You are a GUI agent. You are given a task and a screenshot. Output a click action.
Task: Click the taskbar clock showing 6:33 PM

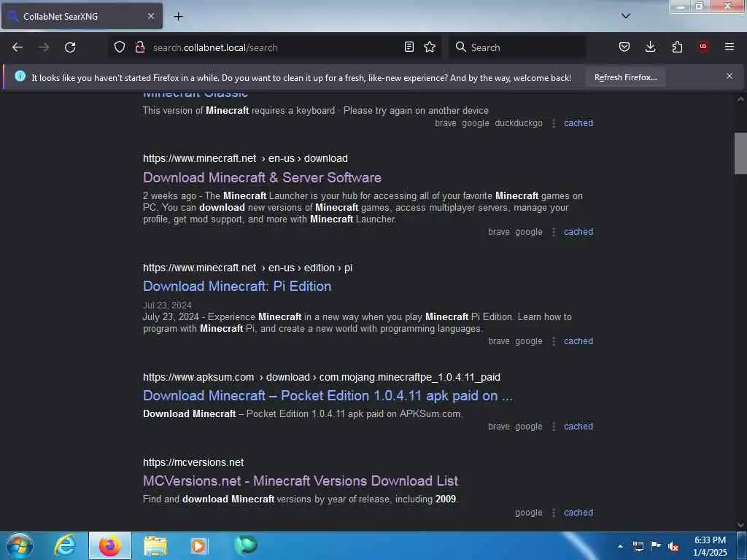(710, 546)
